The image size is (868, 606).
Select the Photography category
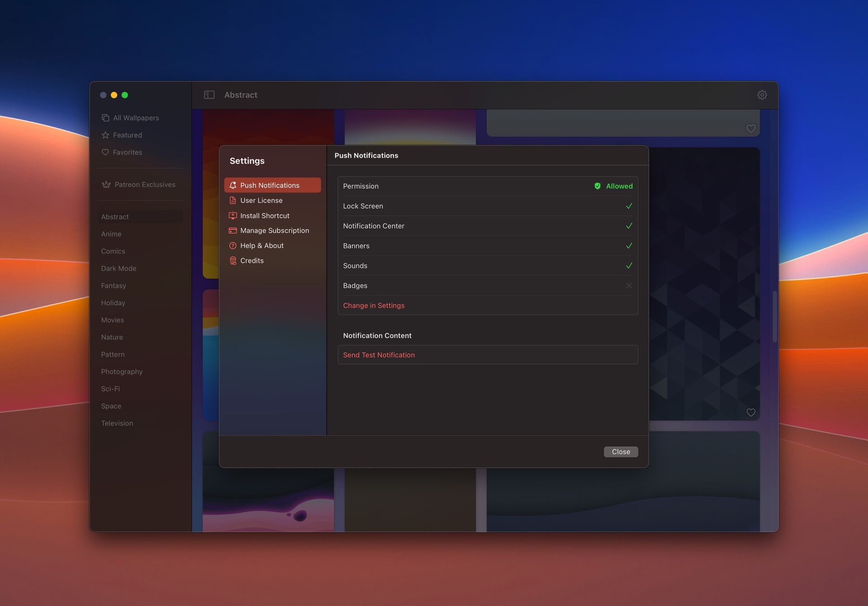tap(122, 371)
